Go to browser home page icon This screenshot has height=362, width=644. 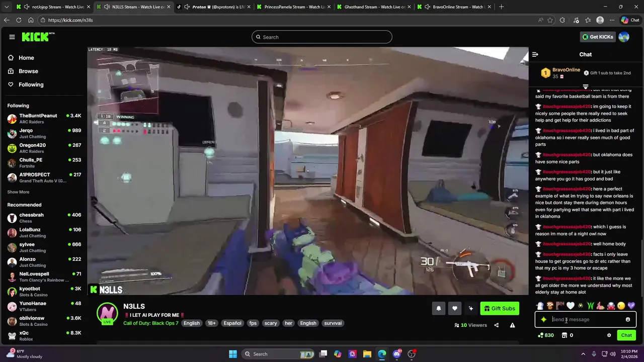pos(31,20)
